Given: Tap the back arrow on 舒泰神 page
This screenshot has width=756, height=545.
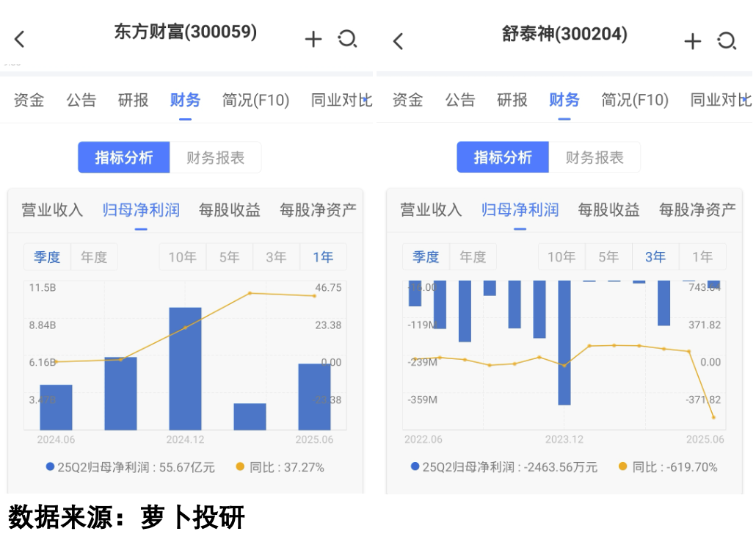Looking at the screenshot, I should point(397,41).
